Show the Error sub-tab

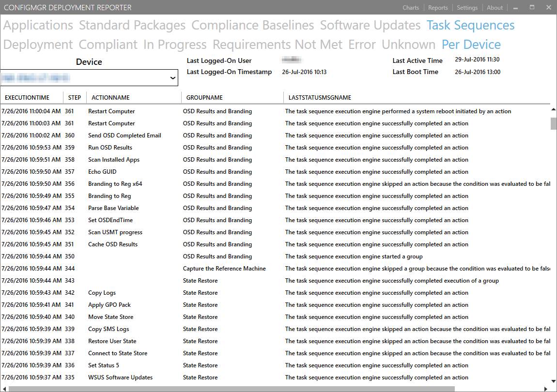coord(362,45)
